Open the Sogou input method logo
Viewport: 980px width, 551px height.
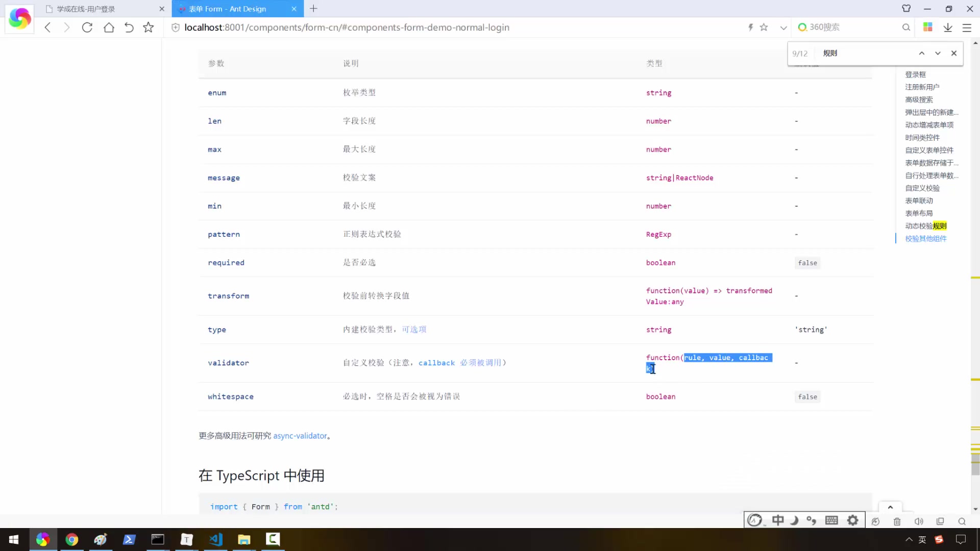(x=755, y=520)
